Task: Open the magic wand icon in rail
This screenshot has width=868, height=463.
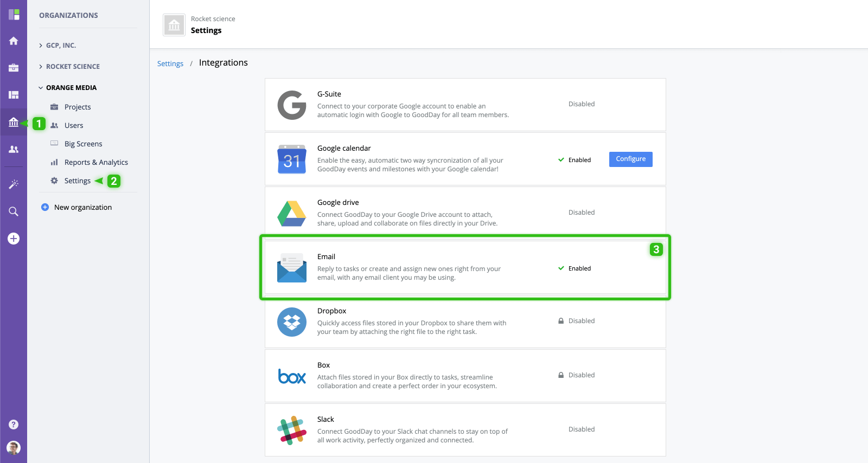Action: click(x=14, y=184)
